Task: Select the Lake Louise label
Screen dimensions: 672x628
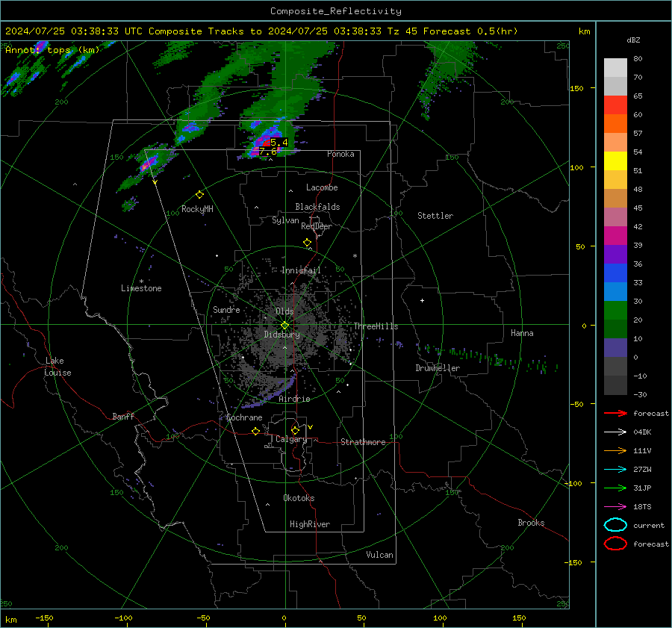Action: pos(57,367)
